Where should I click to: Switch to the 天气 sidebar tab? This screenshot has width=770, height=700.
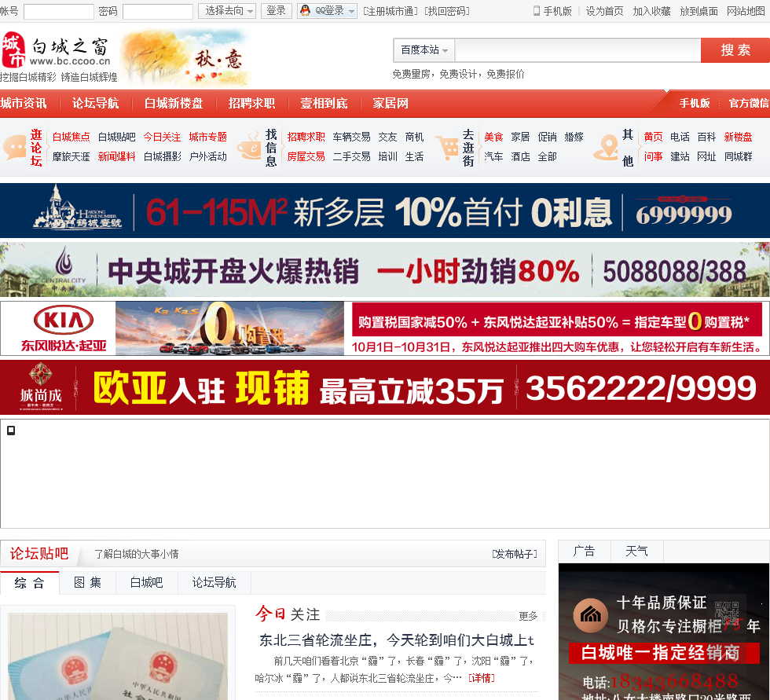(636, 552)
